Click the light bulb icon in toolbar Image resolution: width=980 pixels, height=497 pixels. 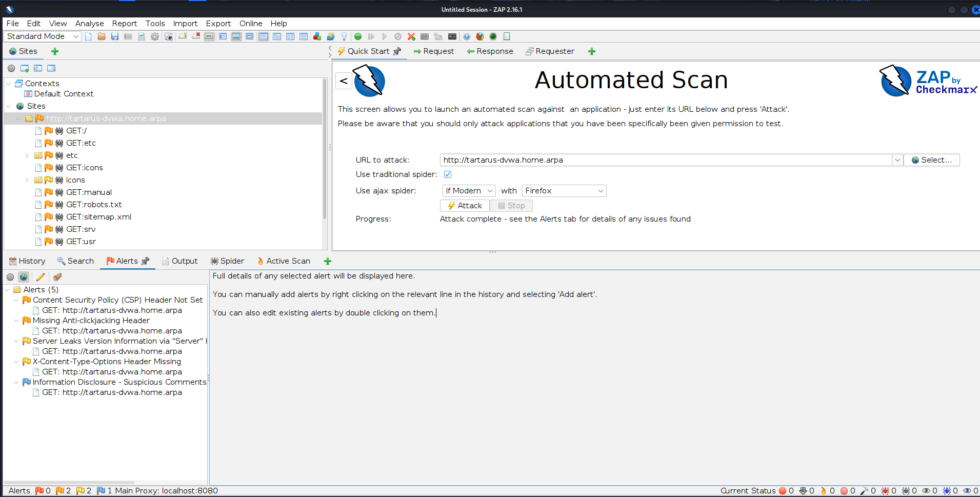pyautogui.click(x=344, y=36)
